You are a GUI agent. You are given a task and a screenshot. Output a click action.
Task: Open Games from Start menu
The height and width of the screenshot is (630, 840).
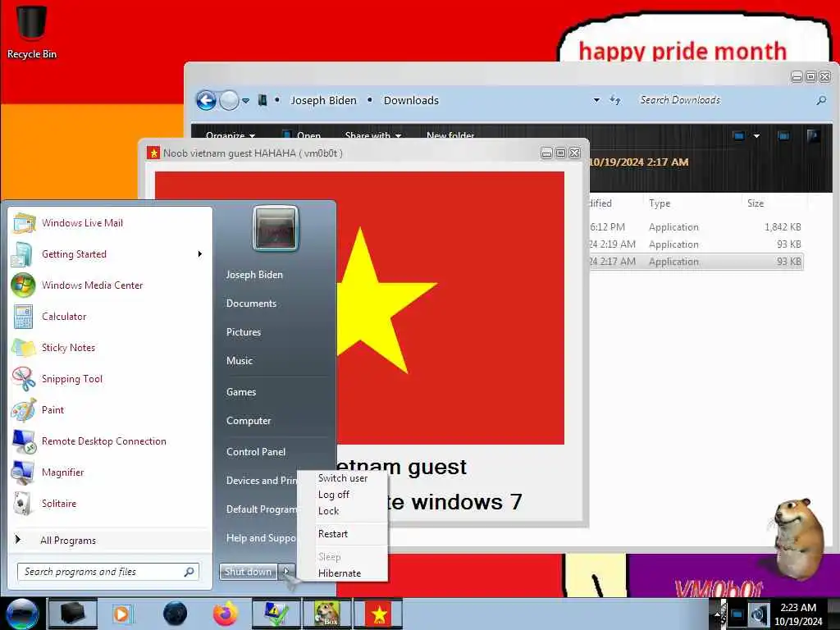click(241, 392)
